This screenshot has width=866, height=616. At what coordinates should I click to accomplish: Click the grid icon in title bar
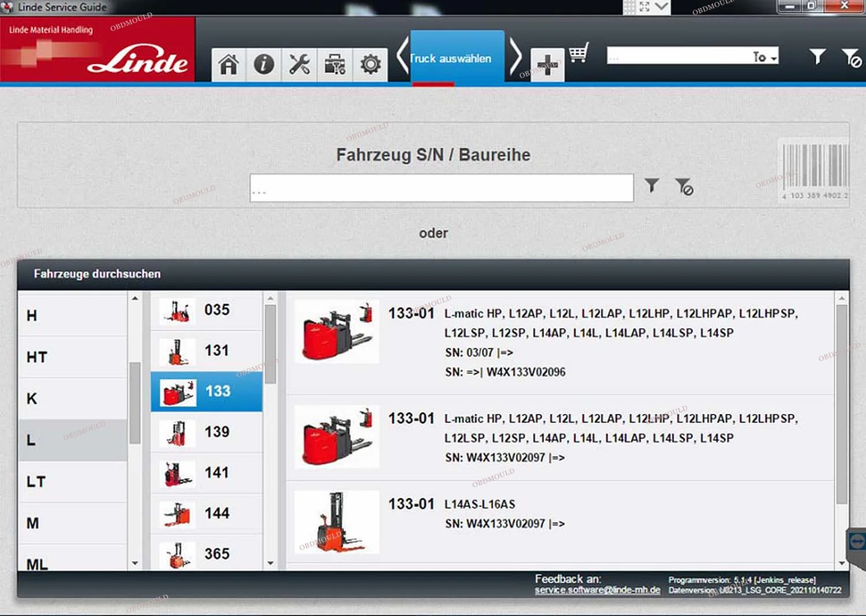click(629, 7)
